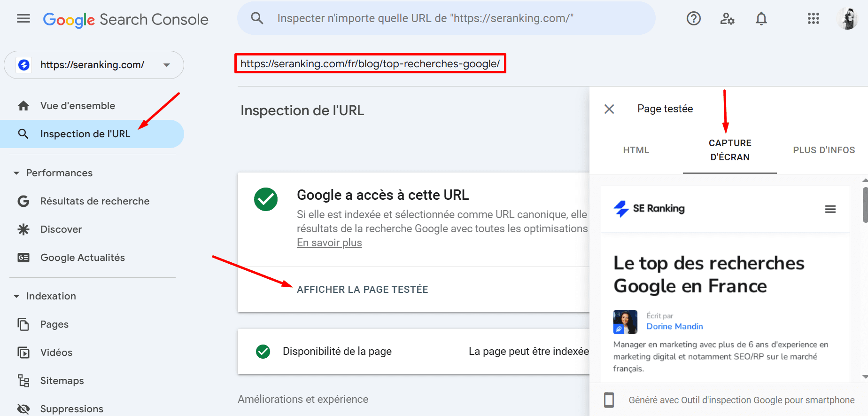868x416 pixels.
Task: Click the Google Actualités news icon
Action: click(x=23, y=258)
